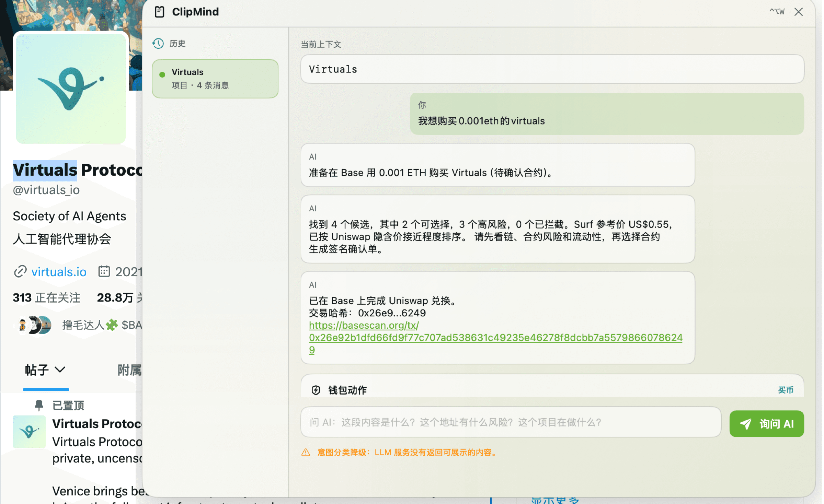Click the Society of AI Agents bio text
Image resolution: width=824 pixels, height=504 pixels.
click(69, 216)
